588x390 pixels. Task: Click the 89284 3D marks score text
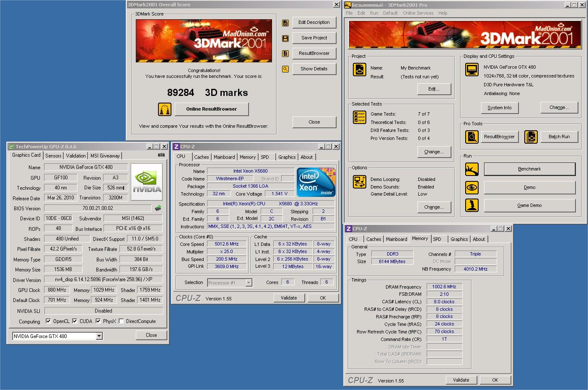(x=207, y=93)
